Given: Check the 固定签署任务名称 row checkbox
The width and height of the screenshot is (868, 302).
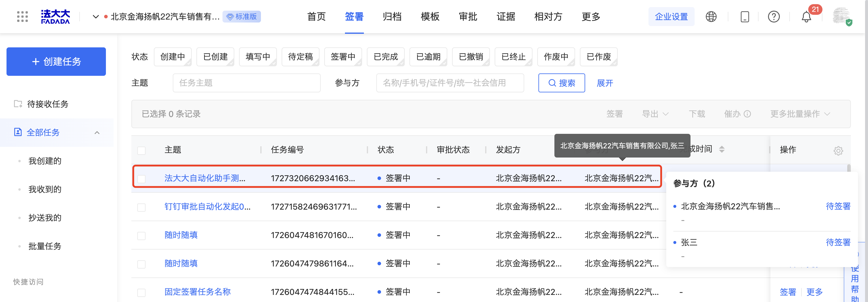Looking at the screenshot, I should click(x=141, y=292).
